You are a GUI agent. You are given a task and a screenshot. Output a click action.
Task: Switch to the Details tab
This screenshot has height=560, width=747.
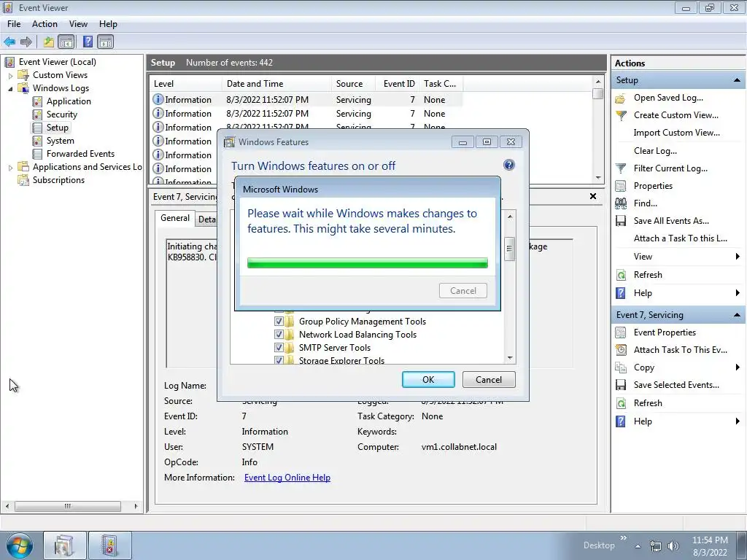click(x=206, y=219)
